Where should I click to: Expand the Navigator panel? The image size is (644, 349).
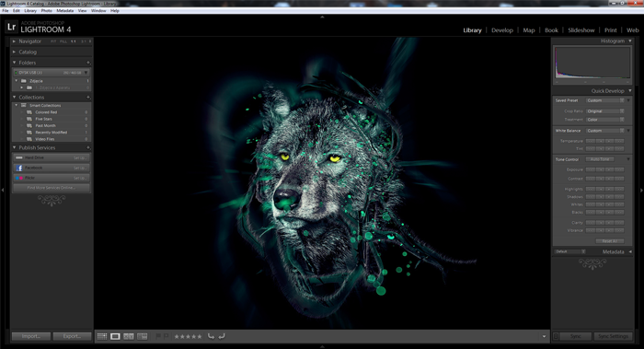[15, 41]
